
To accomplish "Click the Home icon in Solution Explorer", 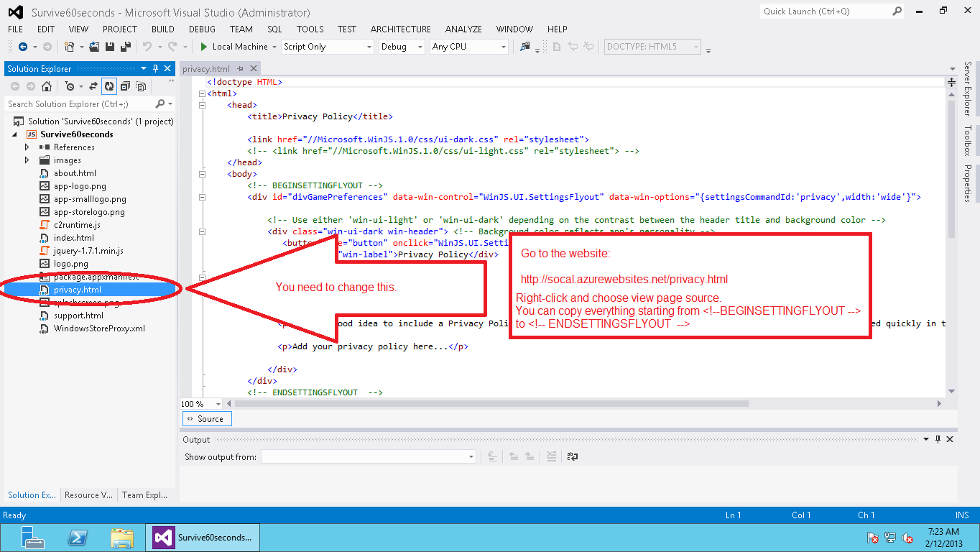I will (x=47, y=86).
